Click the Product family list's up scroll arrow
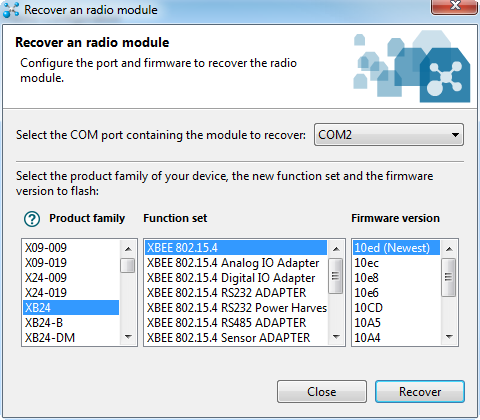This screenshot has width=480, height=420. tap(128, 249)
